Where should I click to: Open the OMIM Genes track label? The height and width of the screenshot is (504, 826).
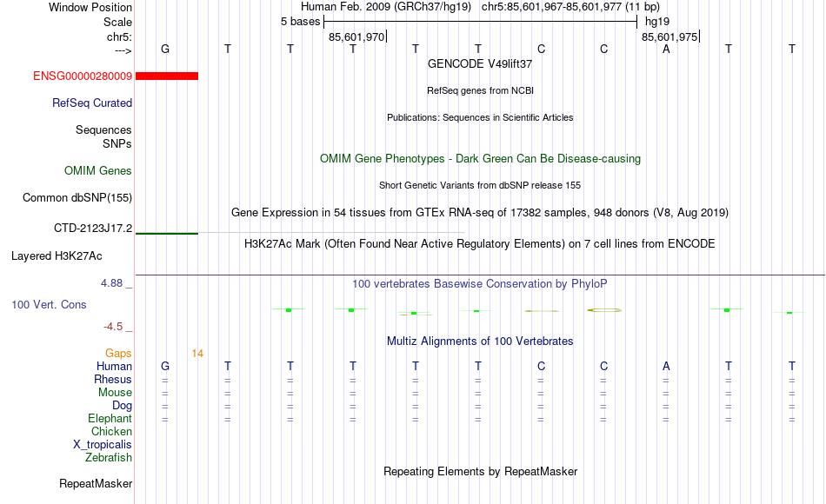98,170
